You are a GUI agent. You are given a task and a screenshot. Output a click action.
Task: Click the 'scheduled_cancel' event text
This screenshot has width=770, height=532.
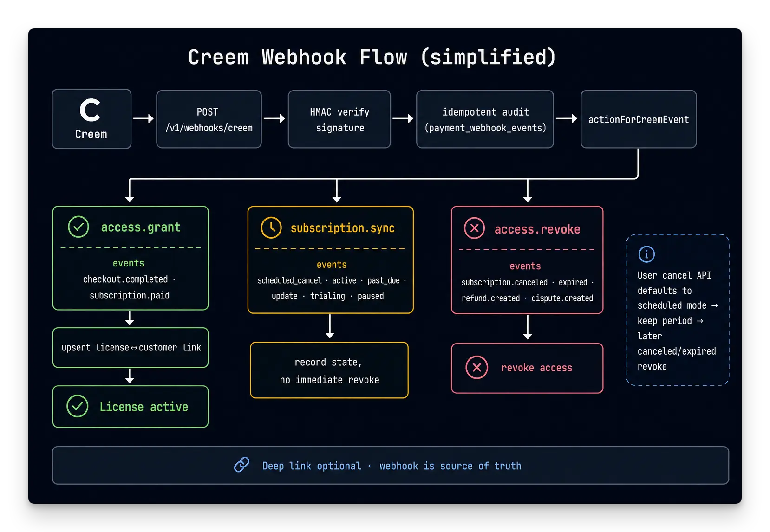click(290, 280)
